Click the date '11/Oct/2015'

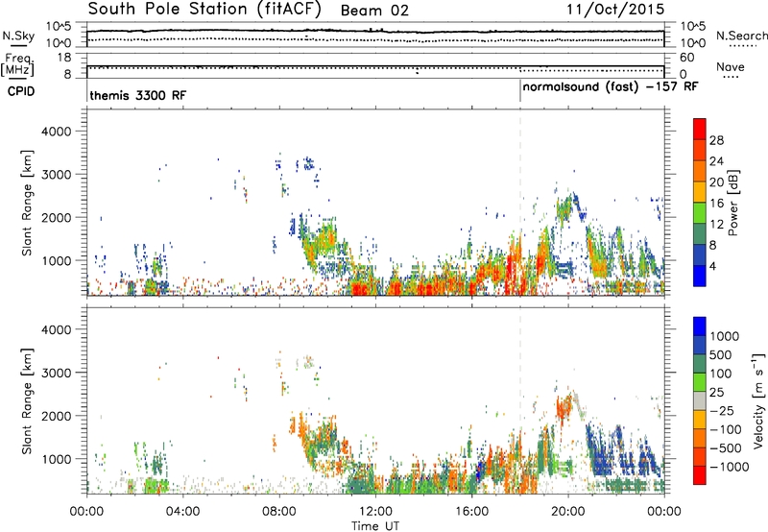point(615,10)
